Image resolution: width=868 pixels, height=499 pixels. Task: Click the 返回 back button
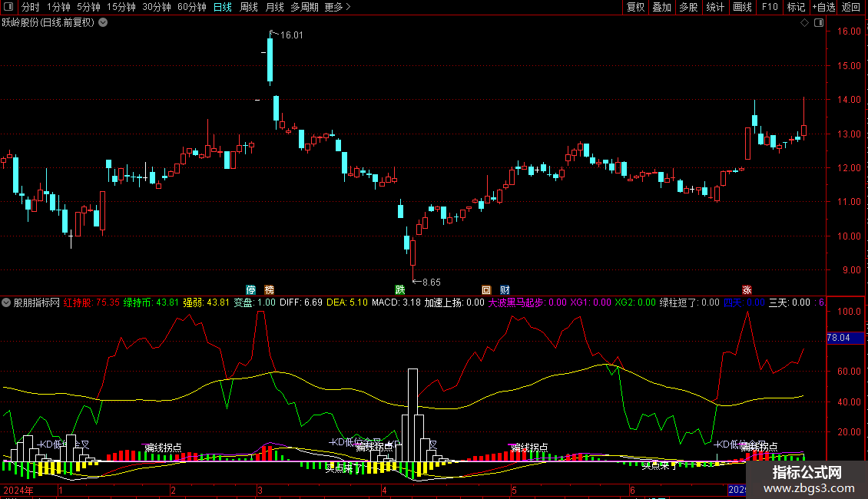coord(851,7)
